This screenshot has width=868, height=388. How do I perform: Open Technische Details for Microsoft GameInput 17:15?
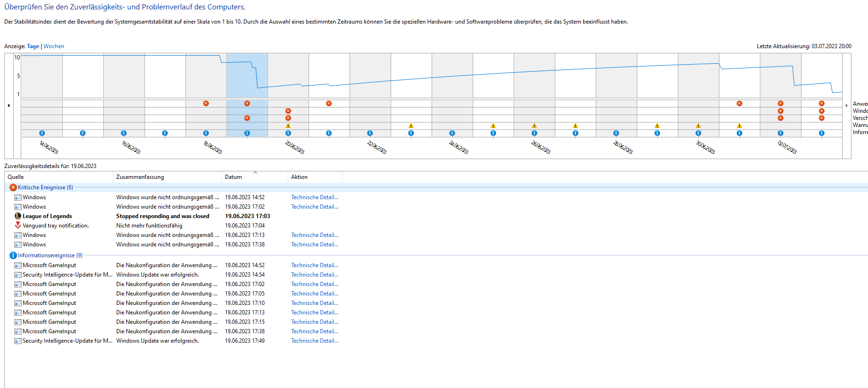pyautogui.click(x=315, y=322)
